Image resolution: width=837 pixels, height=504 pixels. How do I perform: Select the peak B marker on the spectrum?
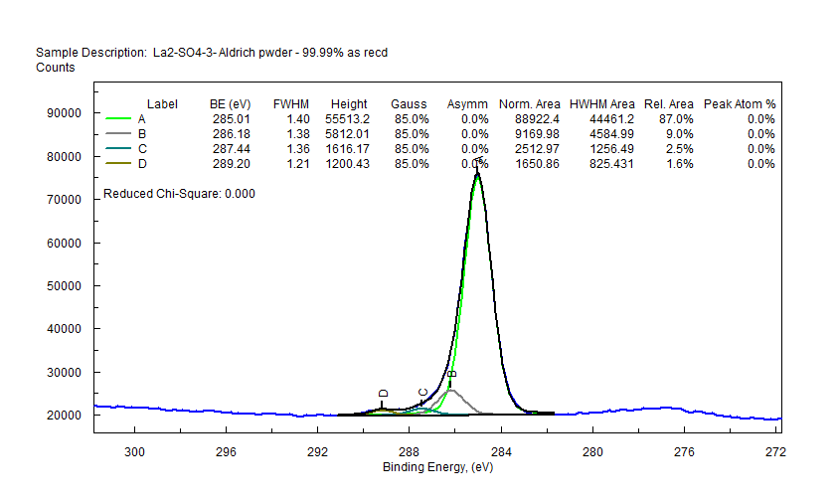451,376
